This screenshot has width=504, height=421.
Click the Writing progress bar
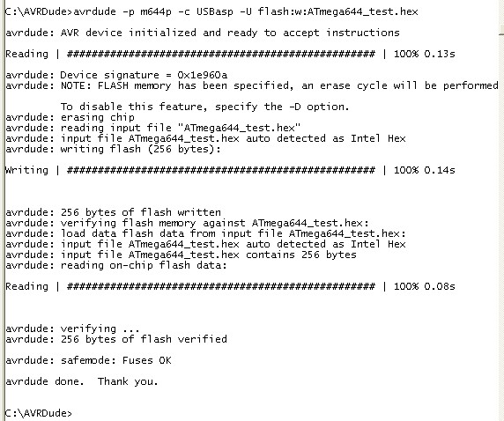[x=230, y=170]
